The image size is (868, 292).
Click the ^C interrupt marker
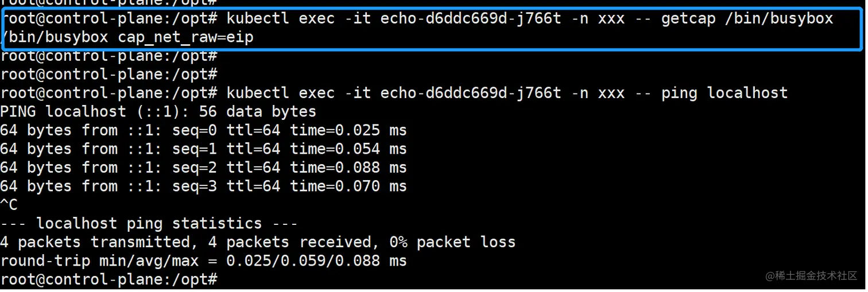coord(9,205)
